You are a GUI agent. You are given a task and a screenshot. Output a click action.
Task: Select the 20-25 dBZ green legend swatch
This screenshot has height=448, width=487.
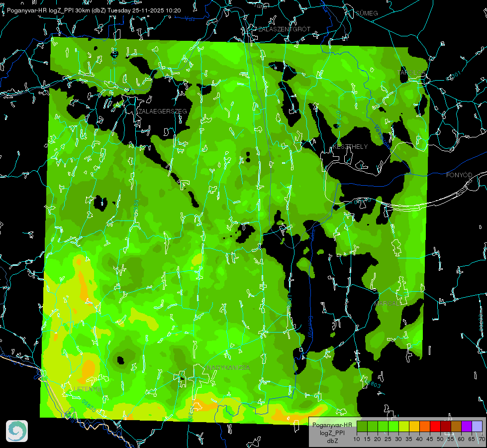[x=383, y=426]
